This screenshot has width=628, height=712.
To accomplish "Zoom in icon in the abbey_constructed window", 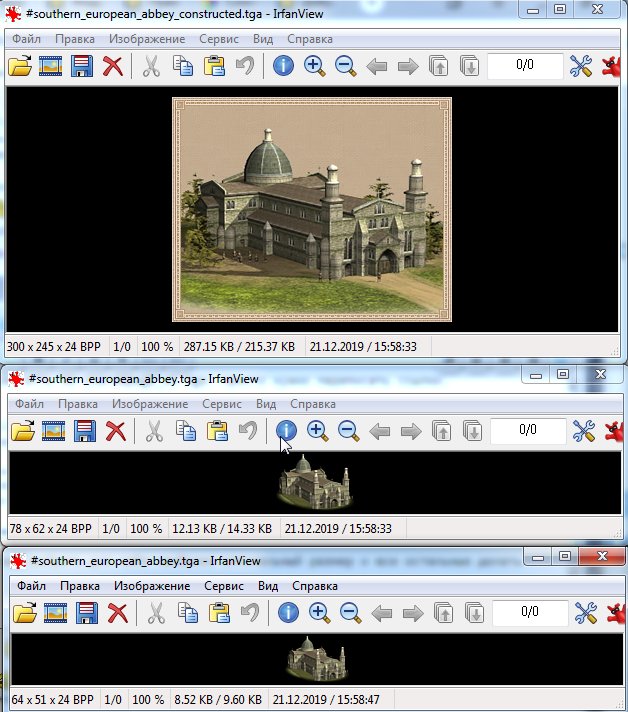I will [x=315, y=66].
